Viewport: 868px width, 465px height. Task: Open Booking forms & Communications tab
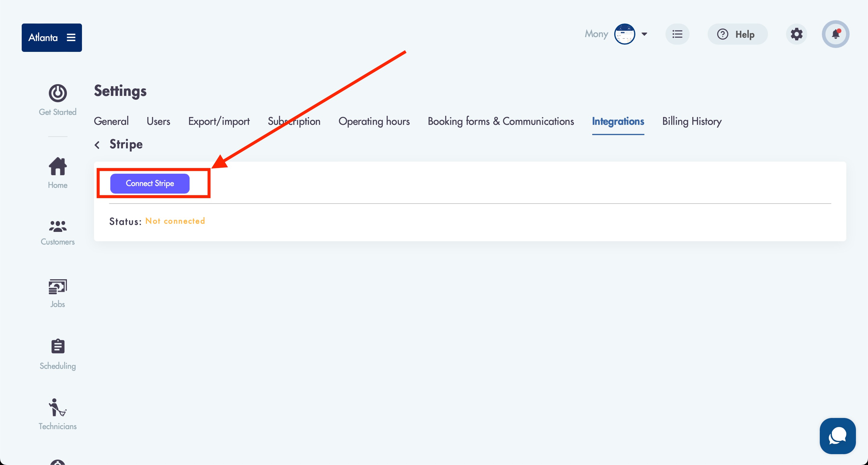[x=501, y=122]
